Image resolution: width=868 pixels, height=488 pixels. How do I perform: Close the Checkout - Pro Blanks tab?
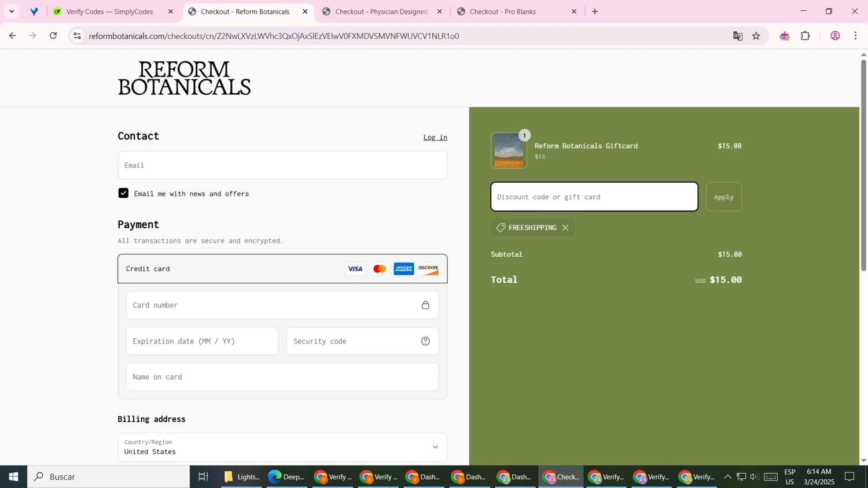coord(574,12)
